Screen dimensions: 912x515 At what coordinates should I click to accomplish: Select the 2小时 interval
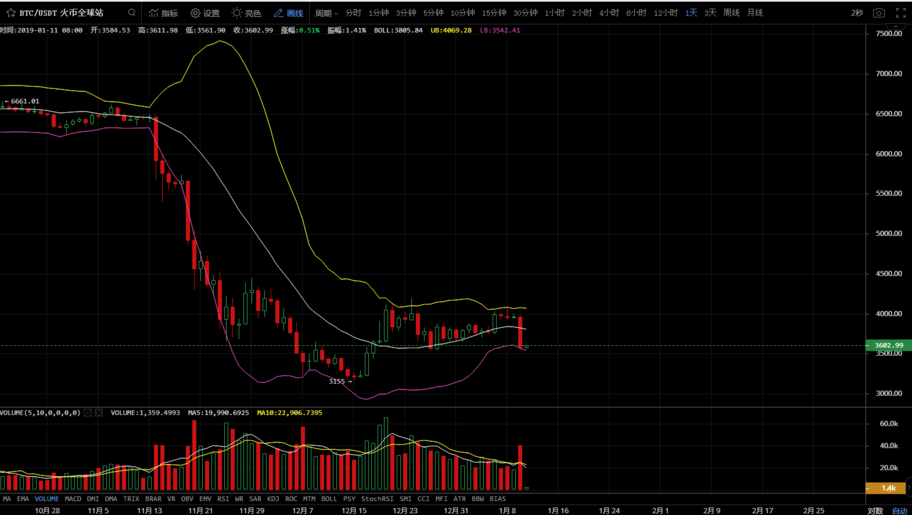point(582,13)
